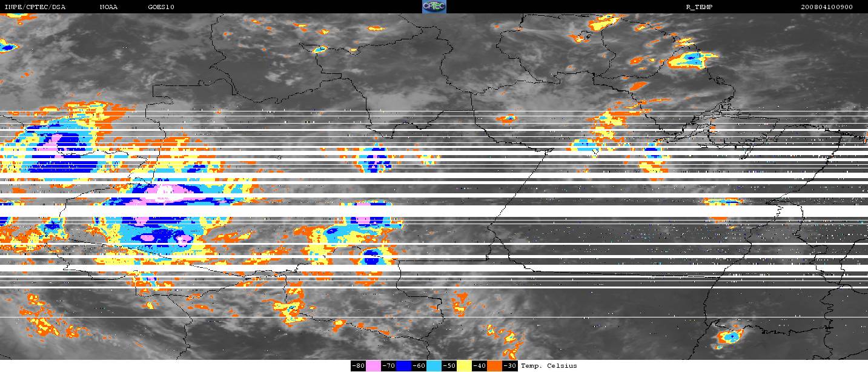
Task: Click the -30 temperature legend label
Action: pos(509,366)
